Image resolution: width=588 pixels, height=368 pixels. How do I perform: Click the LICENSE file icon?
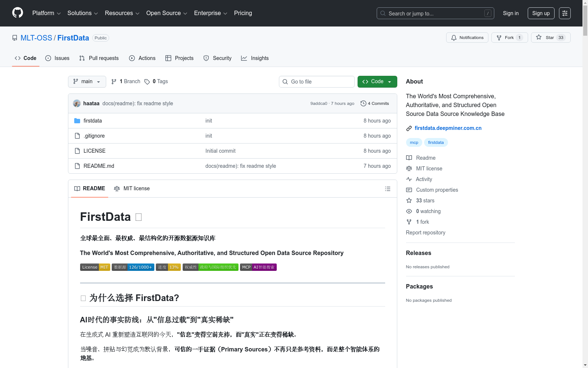click(77, 151)
